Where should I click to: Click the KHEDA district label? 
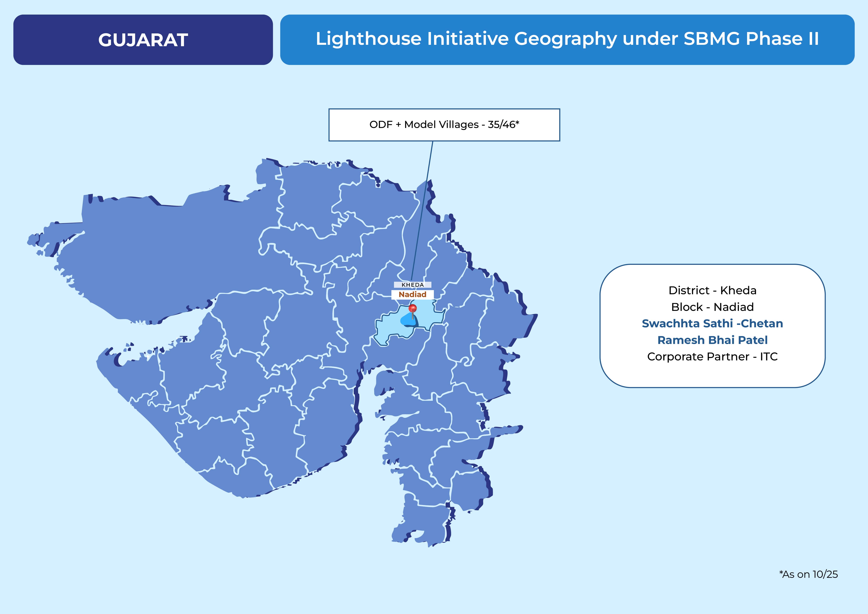tap(412, 285)
